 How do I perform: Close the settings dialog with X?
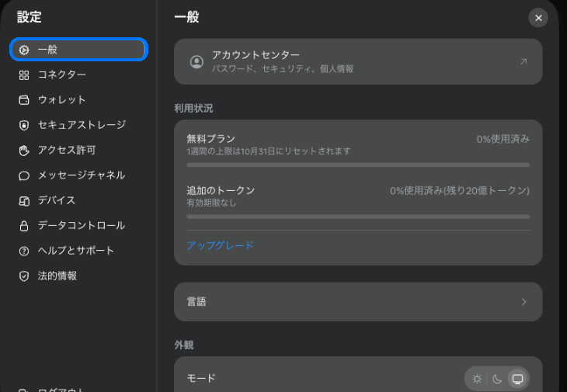(x=538, y=18)
